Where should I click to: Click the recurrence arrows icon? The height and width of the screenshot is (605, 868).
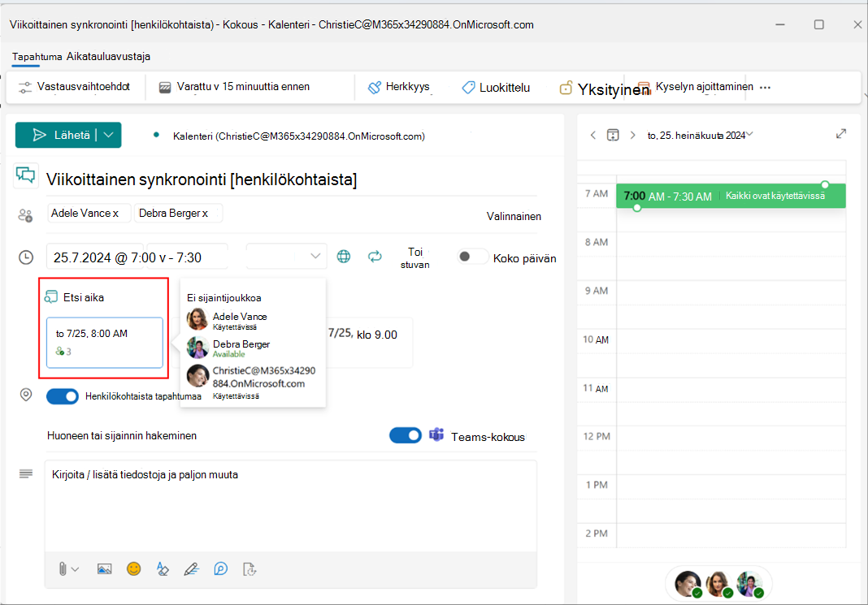pos(375,257)
